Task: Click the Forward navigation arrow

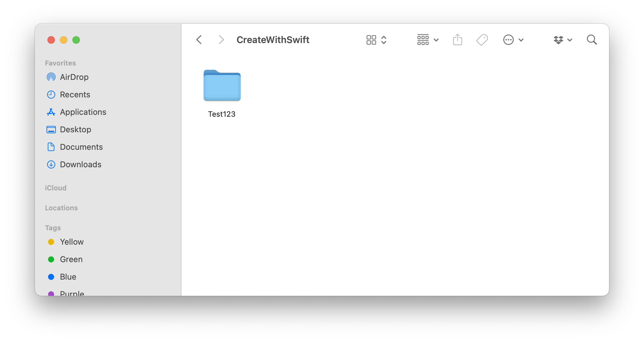Action: [221, 40]
